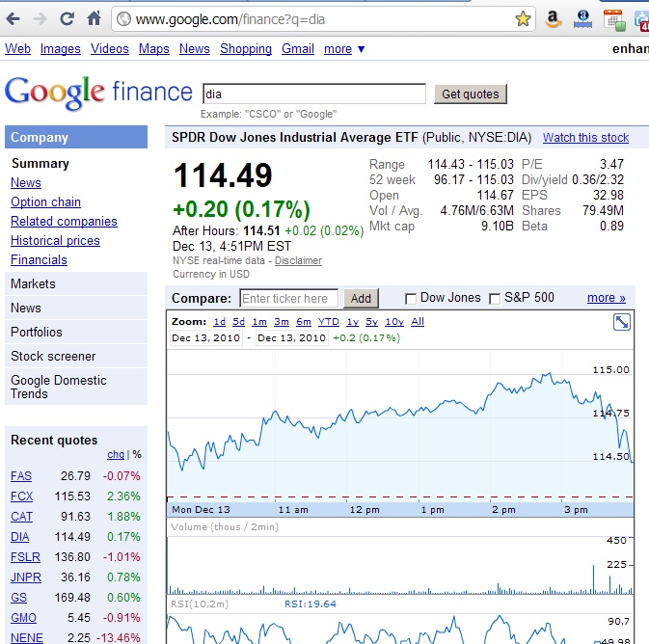Tick the Dow Jones compare checkbox
649x644 pixels.
(x=411, y=299)
